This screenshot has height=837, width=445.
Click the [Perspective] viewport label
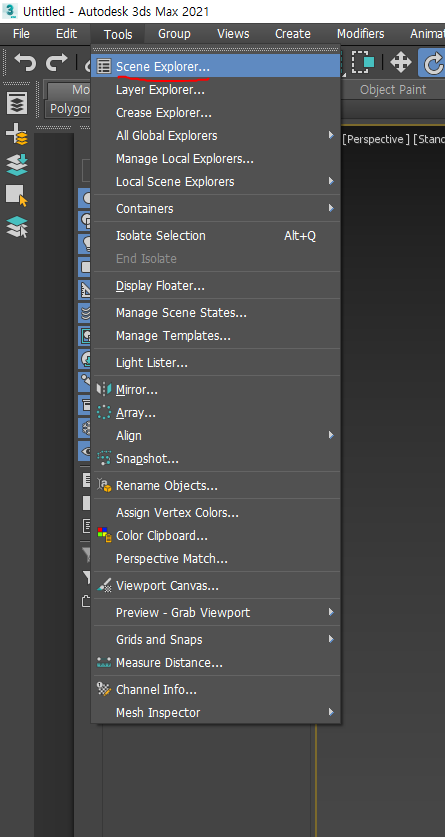376,139
